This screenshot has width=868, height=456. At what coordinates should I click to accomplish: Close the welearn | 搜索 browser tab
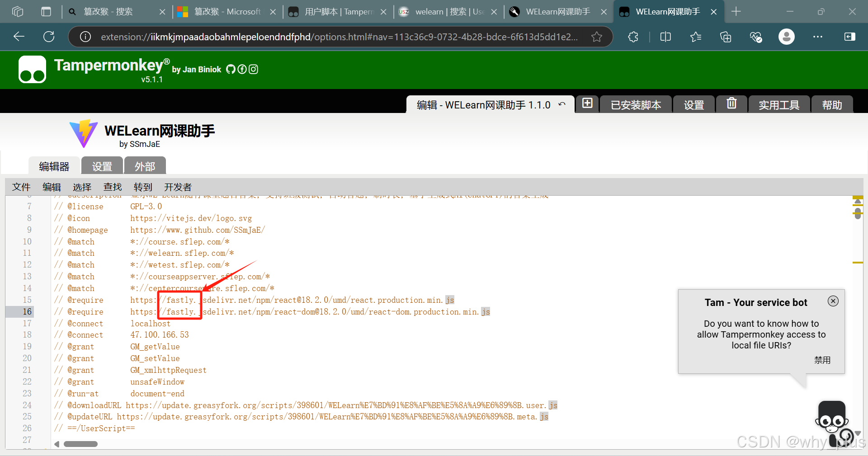coord(494,12)
